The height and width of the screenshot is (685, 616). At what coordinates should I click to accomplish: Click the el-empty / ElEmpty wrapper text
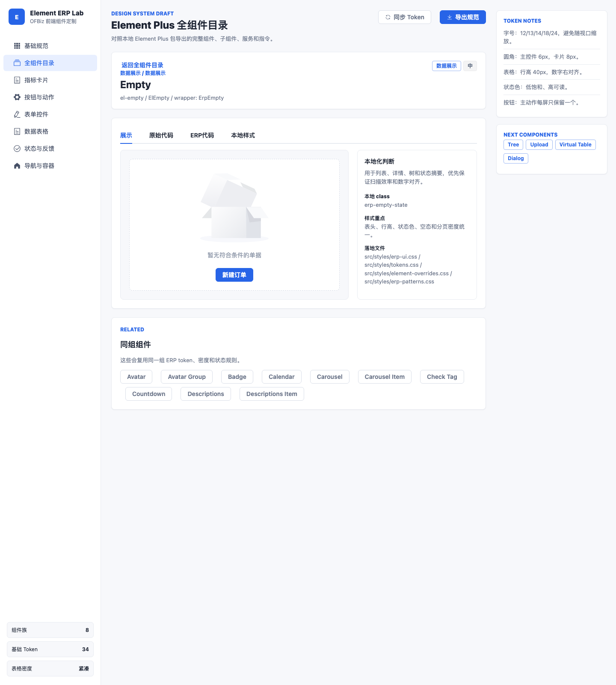pyautogui.click(x=172, y=98)
